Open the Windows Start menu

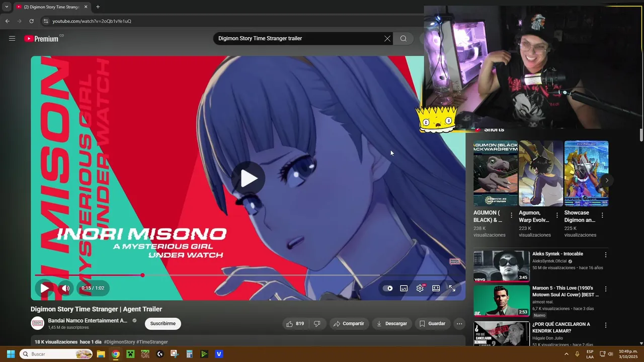[x=11, y=354]
